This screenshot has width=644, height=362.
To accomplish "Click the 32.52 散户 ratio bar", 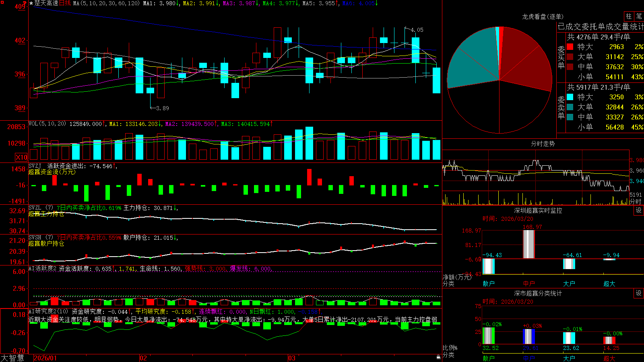I will [x=489, y=336].
